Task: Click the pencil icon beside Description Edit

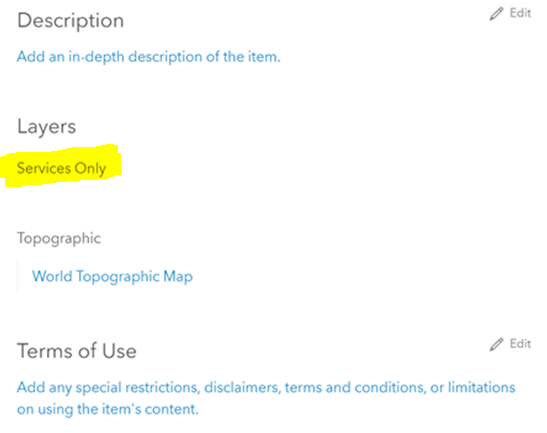Action: [496, 14]
